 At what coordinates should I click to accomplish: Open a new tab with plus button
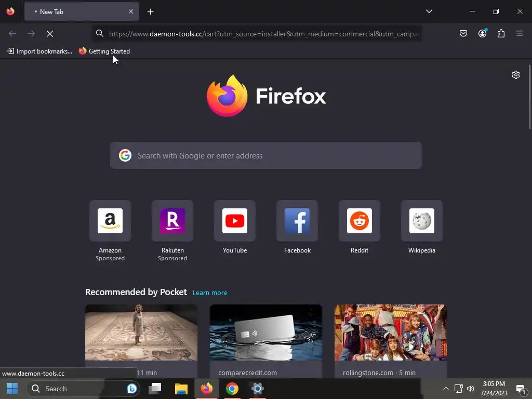pos(150,12)
